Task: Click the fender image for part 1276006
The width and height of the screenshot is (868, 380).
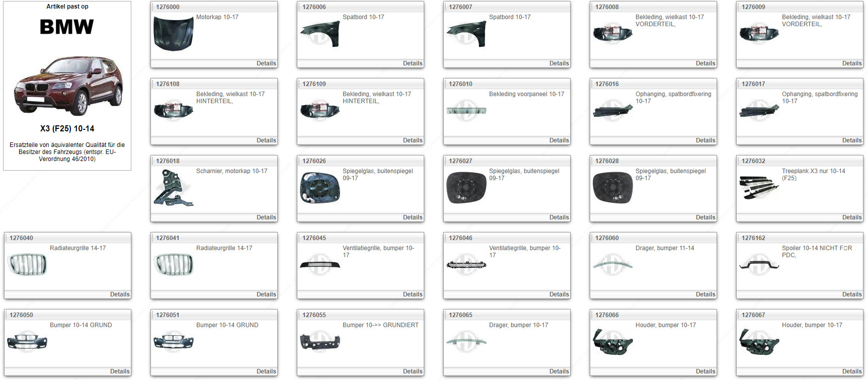Action: (x=320, y=34)
